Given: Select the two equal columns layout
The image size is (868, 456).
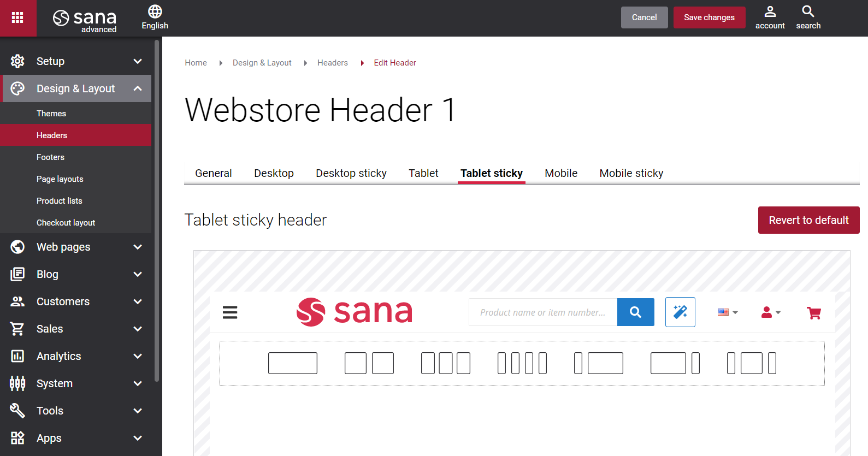Looking at the screenshot, I should (369, 363).
